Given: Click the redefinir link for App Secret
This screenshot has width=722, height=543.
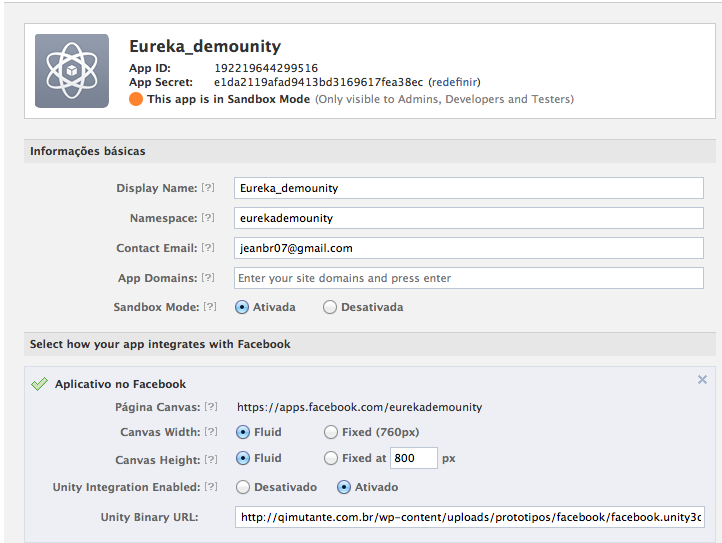Looking at the screenshot, I should [x=454, y=82].
